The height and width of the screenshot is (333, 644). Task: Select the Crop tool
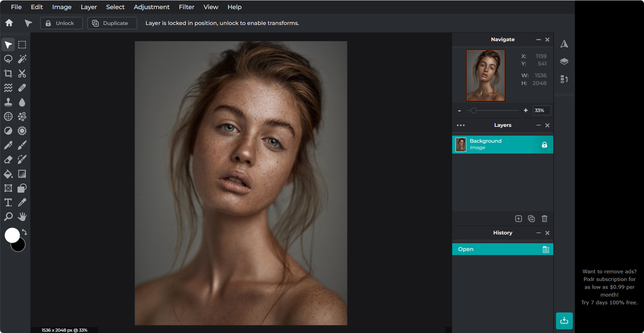tap(8, 74)
